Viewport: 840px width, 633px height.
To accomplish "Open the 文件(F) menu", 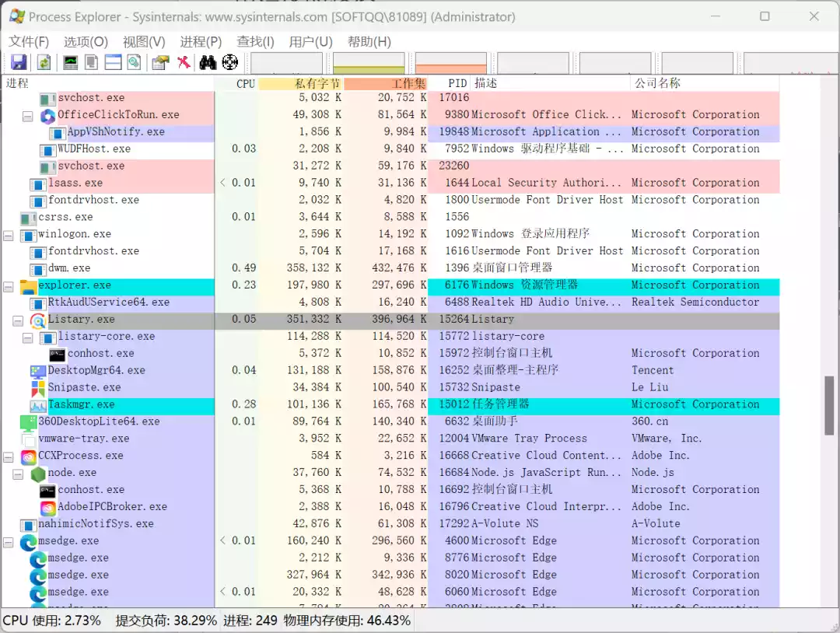I will [29, 42].
